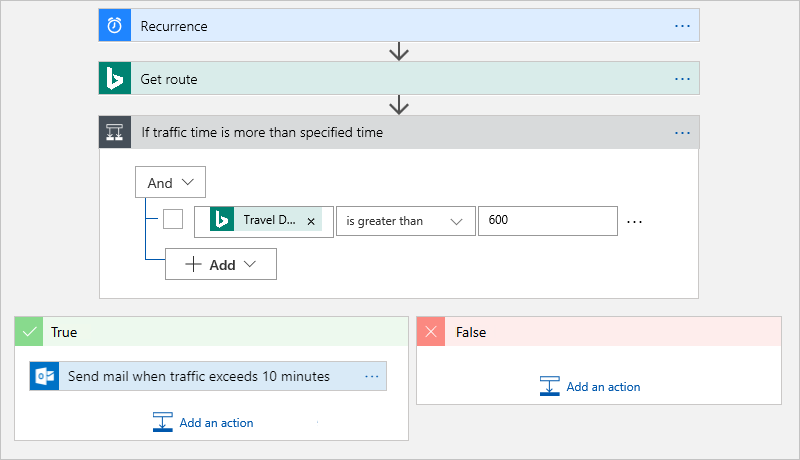
Task: Click the add action icon in True branch
Action: point(163,422)
